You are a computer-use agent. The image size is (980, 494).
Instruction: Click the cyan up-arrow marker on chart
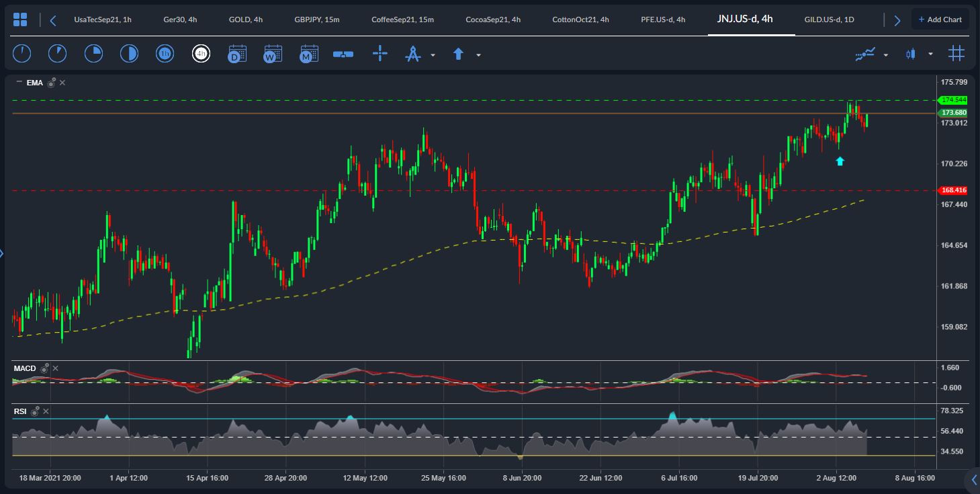coord(840,161)
